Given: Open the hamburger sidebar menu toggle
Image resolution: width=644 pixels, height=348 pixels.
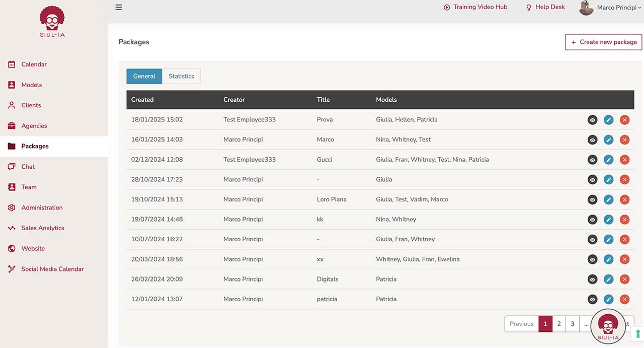Looking at the screenshot, I should (x=119, y=7).
